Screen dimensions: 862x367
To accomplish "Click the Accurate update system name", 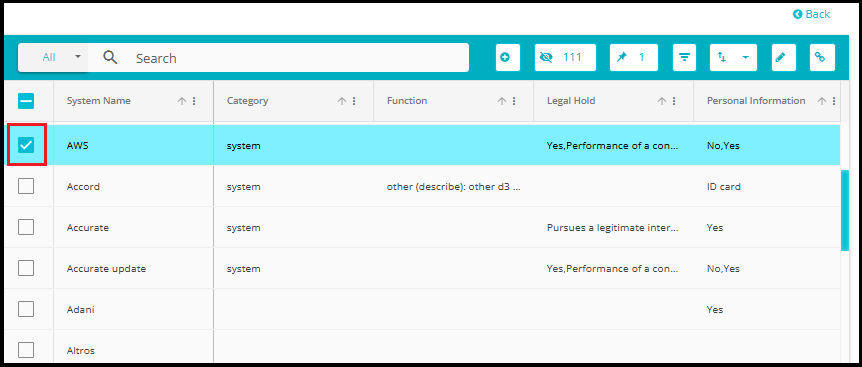I will [x=106, y=269].
